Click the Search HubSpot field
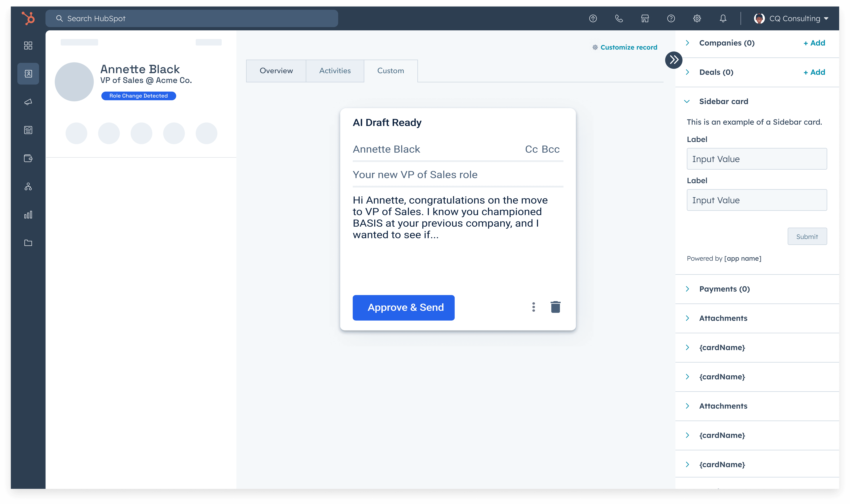The image size is (850, 504). pos(192,18)
